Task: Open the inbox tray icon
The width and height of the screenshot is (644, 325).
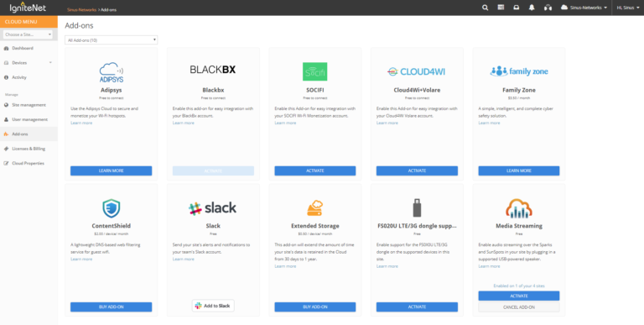Action: tap(517, 8)
